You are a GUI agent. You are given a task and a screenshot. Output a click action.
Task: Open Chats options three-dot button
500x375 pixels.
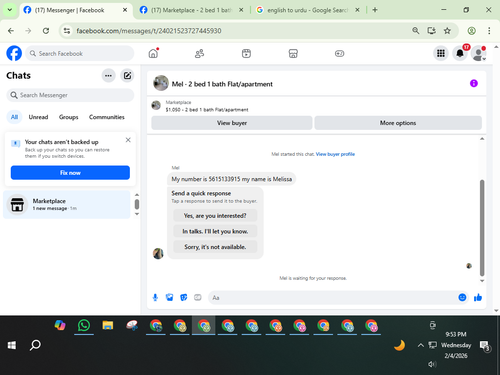click(x=108, y=76)
